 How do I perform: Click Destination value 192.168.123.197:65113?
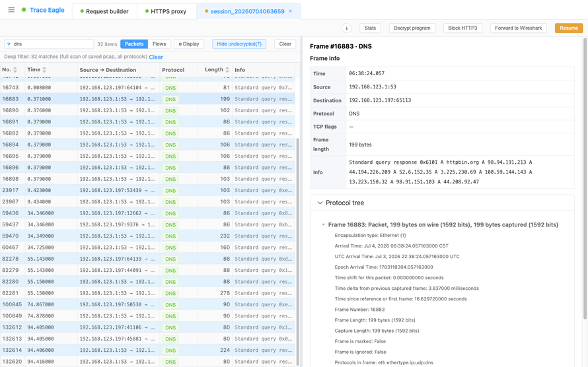pyautogui.click(x=380, y=100)
